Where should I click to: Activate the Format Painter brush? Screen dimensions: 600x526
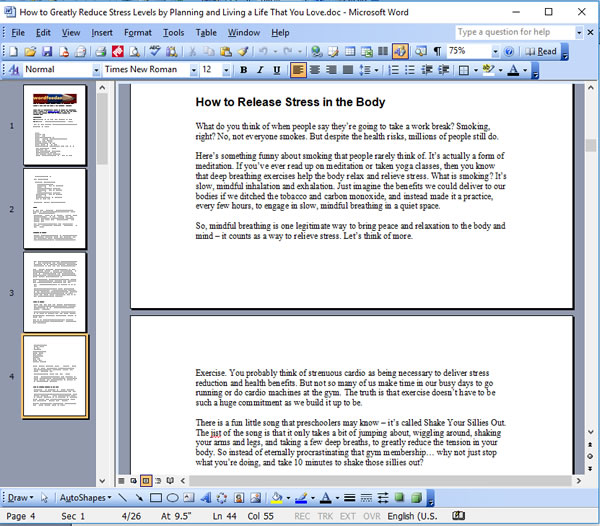point(243,51)
